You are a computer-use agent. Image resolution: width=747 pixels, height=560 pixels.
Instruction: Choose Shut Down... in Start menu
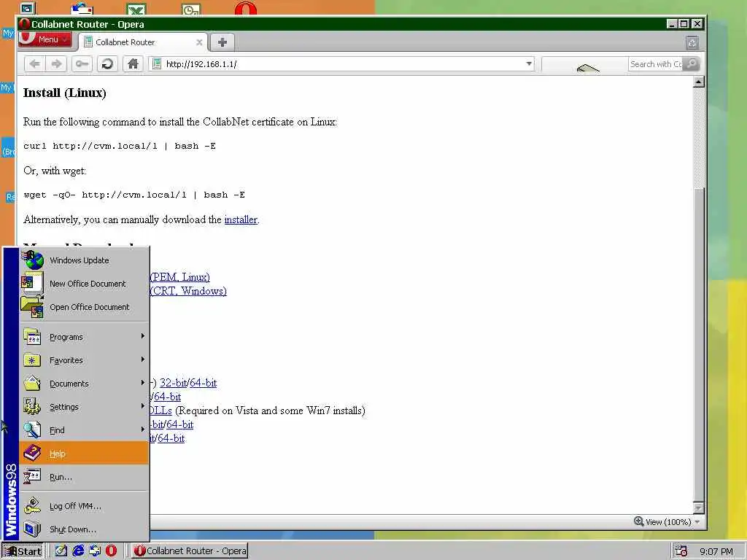tap(84, 529)
